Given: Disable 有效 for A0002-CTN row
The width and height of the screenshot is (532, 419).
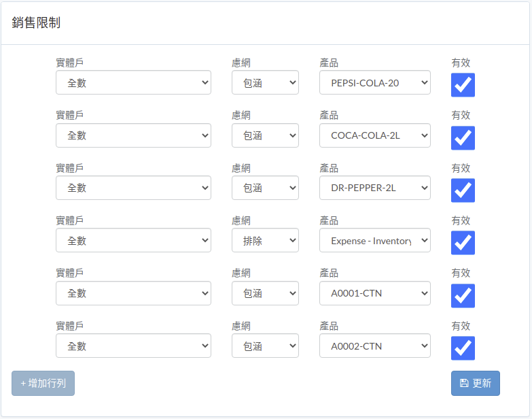Looking at the screenshot, I should tap(463, 348).
